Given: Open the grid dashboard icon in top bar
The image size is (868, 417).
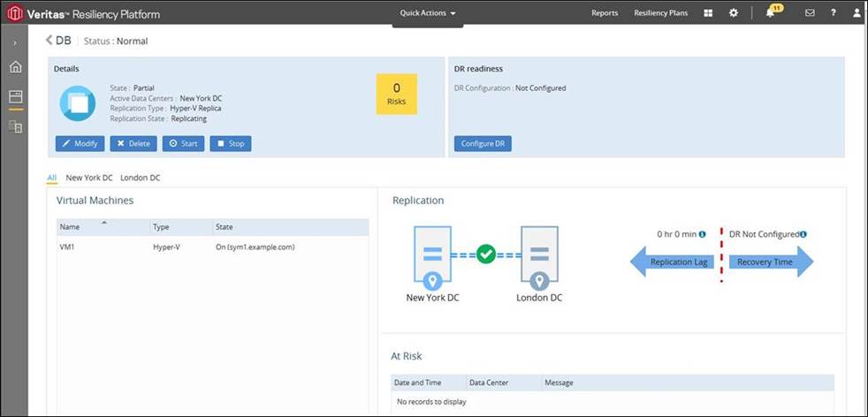Looking at the screenshot, I should pyautogui.click(x=708, y=13).
